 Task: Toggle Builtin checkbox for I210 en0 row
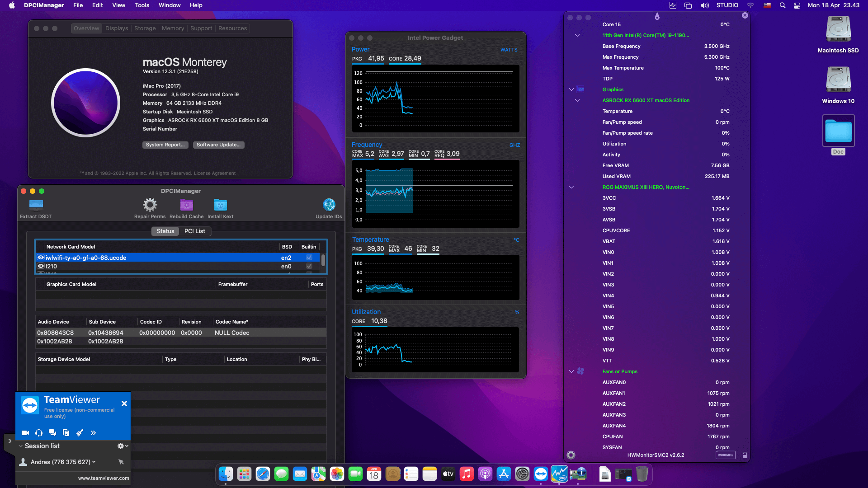[309, 266]
